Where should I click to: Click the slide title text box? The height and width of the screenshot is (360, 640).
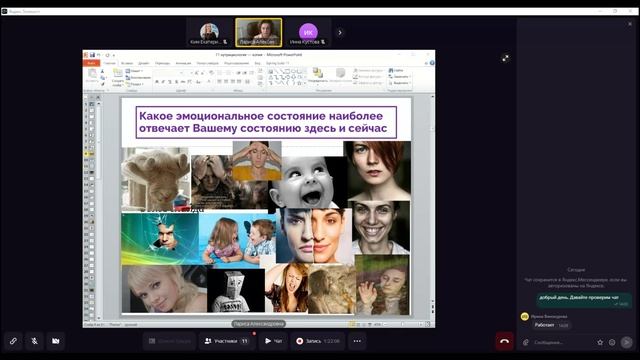(x=266, y=122)
